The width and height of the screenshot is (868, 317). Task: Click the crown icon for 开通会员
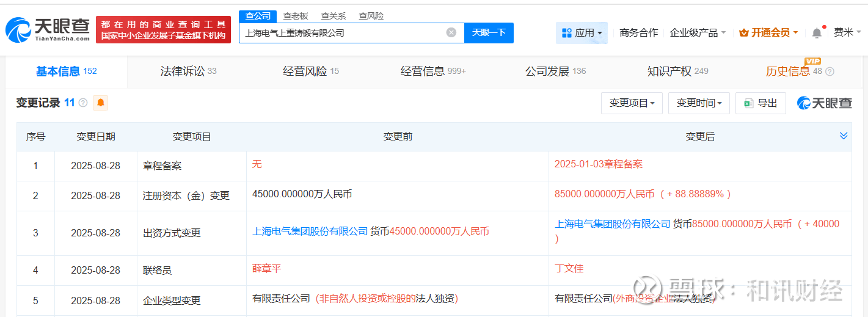[x=743, y=33]
